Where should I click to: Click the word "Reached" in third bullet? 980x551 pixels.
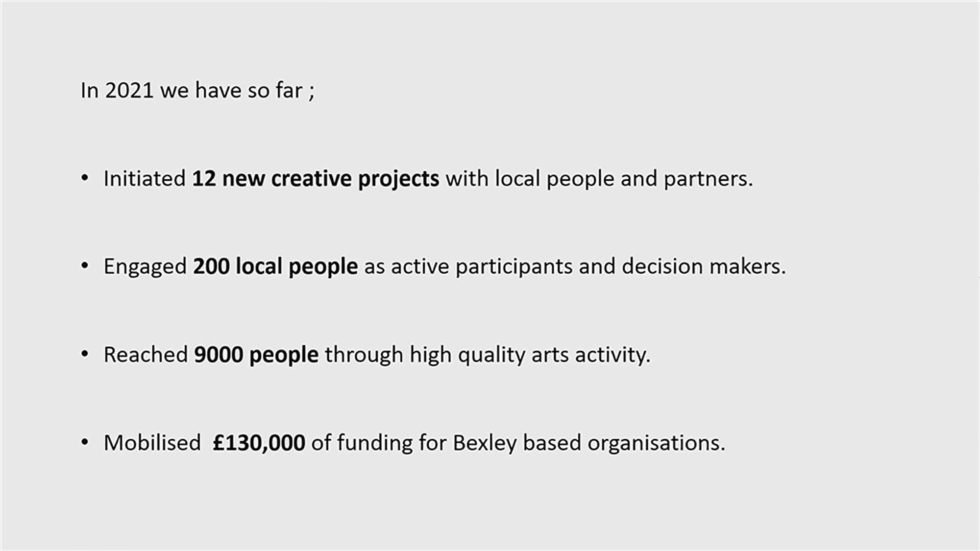146,355
